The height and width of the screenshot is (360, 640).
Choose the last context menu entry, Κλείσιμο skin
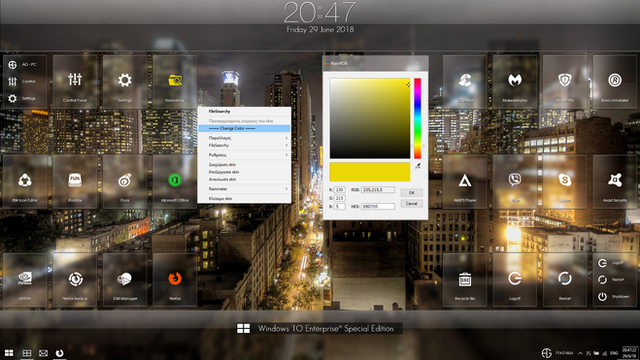point(244,198)
